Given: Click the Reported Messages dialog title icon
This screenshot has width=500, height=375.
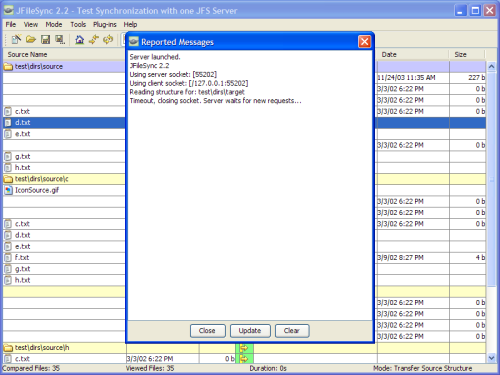Looking at the screenshot, I should (134, 42).
